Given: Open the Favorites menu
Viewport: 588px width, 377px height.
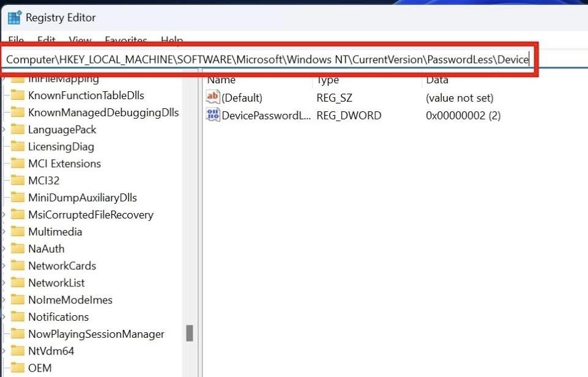Looking at the screenshot, I should pyautogui.click(x=125, y=40).
